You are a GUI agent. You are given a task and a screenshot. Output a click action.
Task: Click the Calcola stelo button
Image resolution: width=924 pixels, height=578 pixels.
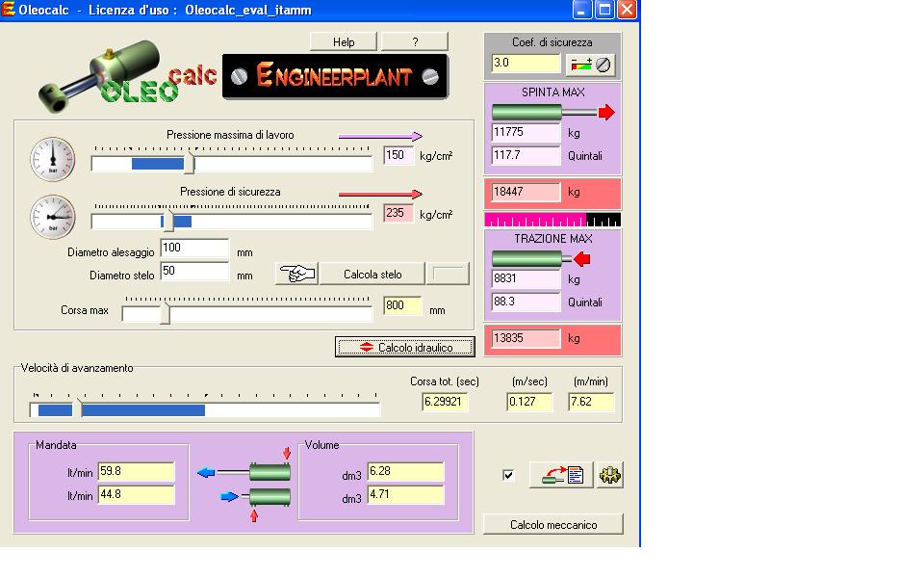point(372,275)
